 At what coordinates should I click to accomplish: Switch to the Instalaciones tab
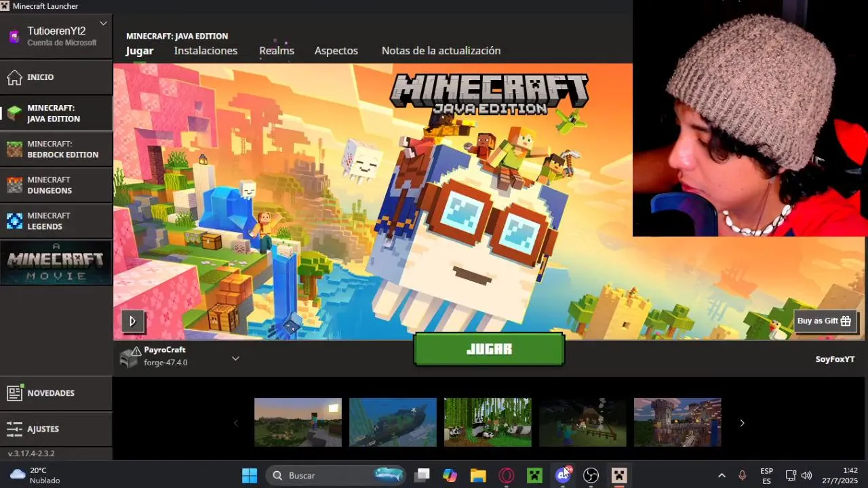pos(205,51)
